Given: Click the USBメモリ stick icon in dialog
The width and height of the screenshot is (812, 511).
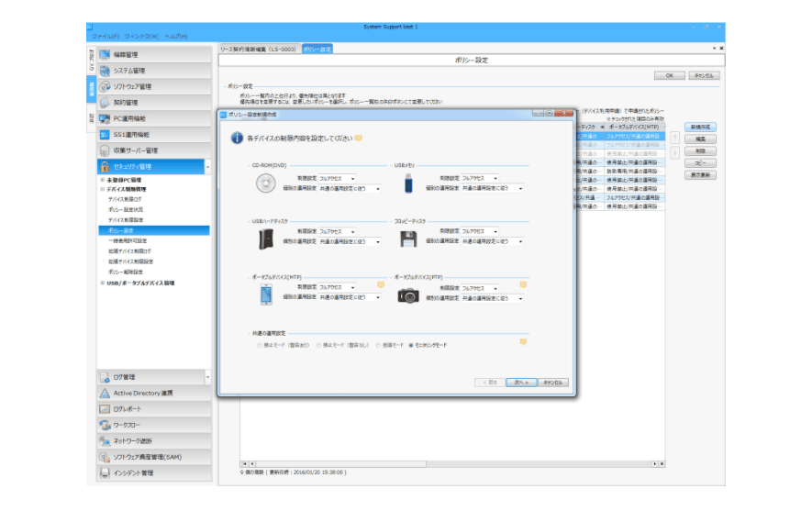Looking at the screenshot, I should click(x=408, y=183).
